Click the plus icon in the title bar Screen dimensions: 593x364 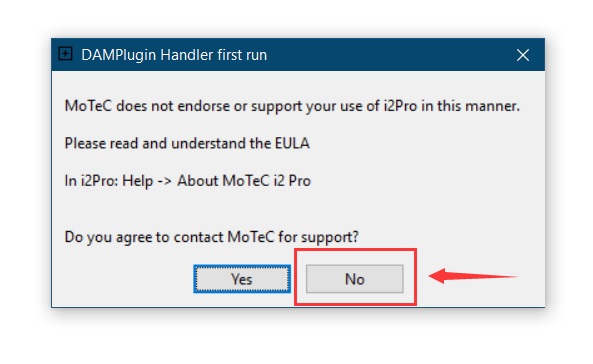pos(65,54)
